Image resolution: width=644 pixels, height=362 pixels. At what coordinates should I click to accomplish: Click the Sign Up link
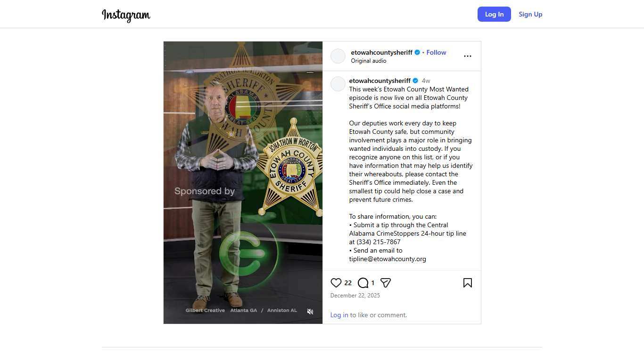point(530,14)
